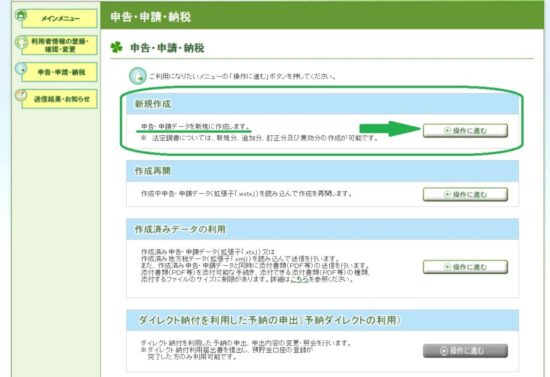Click text 申告・申請データを新規に作成します
Viewport: 550px width, 377px height.
[195, 126]
